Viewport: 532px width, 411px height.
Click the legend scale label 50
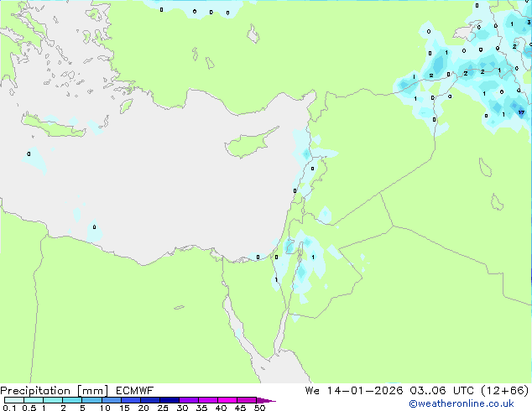[x=259, y=408]
